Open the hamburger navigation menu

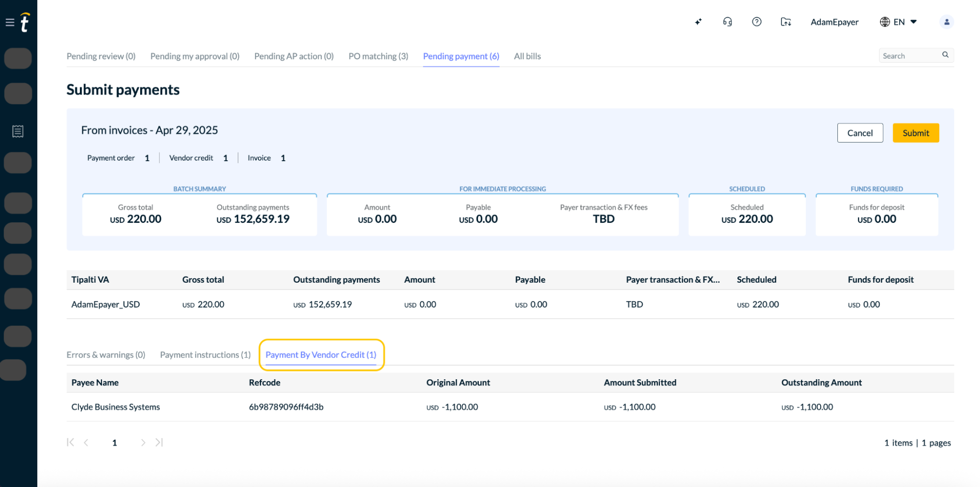click(x=10, y=23)
